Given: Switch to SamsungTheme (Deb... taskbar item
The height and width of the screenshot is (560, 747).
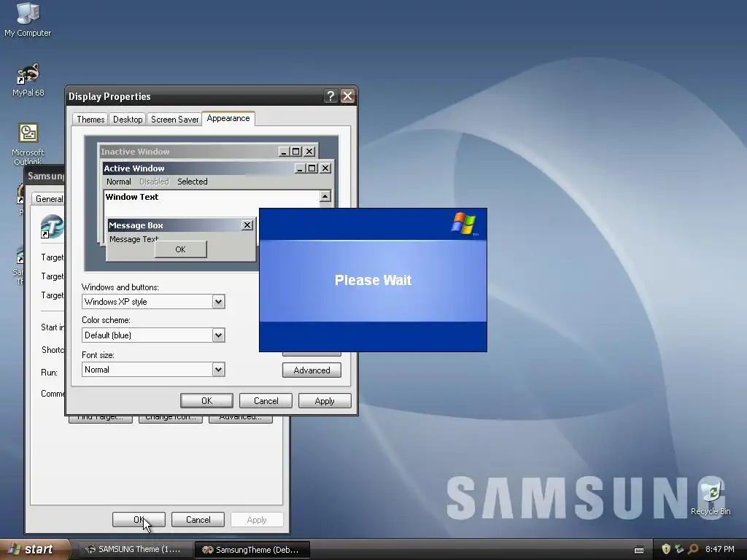Looking at the screenshot, I should tap(252, 550).
